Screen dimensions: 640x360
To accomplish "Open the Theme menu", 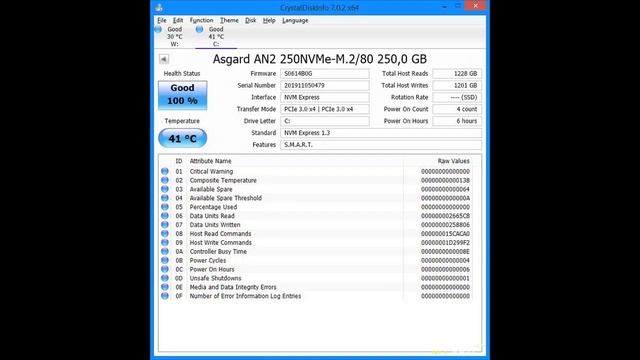I will [x=229, y=20].
